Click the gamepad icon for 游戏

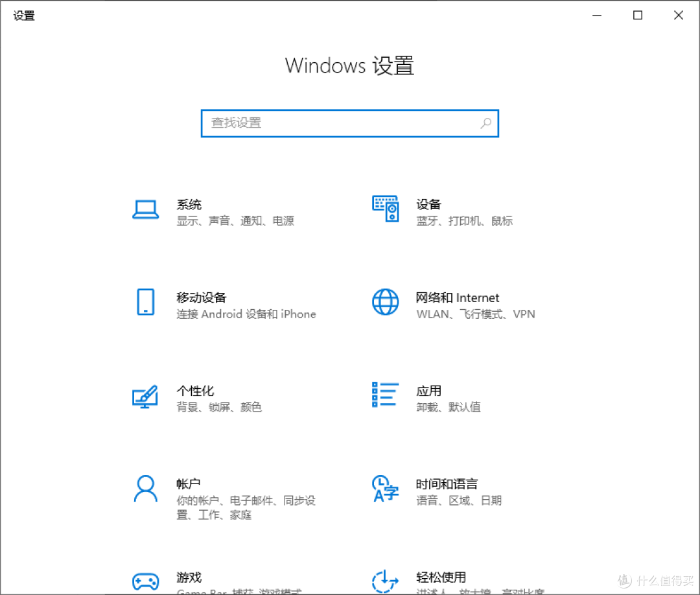[146, 581]
